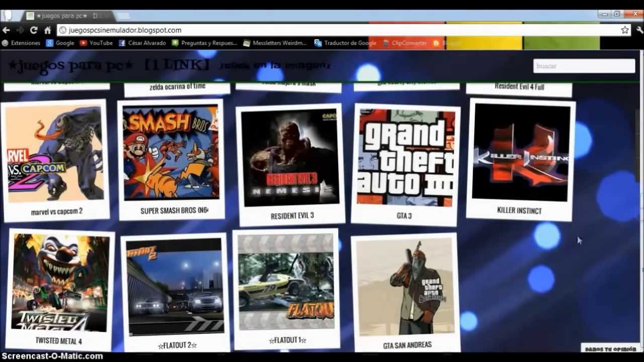Click the 'GTA 3' caption
This screenshot has width=644, height=362.
pyautogui.click(x=404, y=216)
